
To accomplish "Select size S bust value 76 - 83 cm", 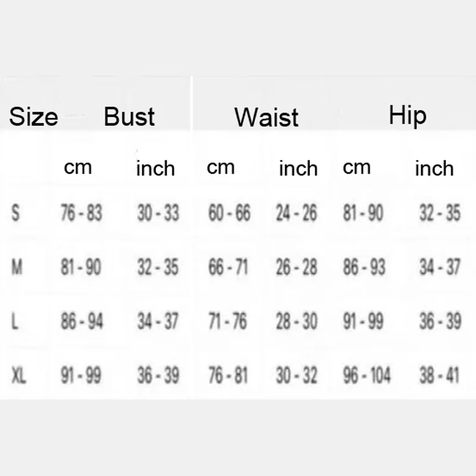I will point(82,213).
